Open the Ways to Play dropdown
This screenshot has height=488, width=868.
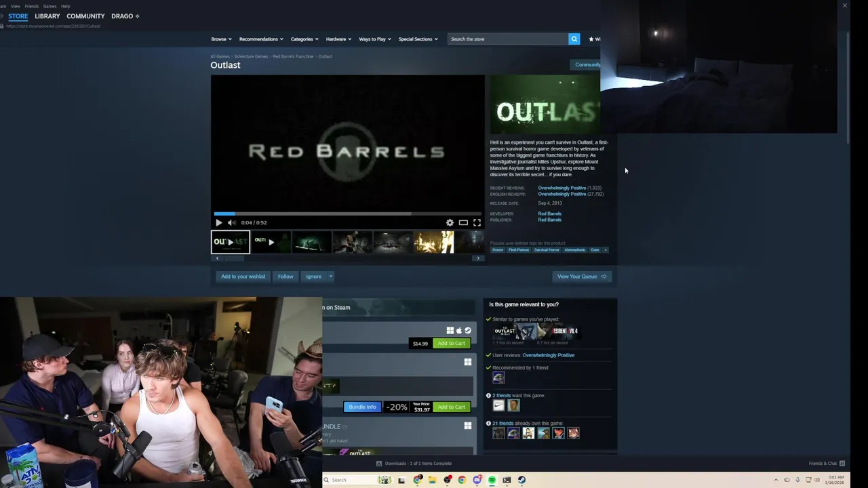375,39
